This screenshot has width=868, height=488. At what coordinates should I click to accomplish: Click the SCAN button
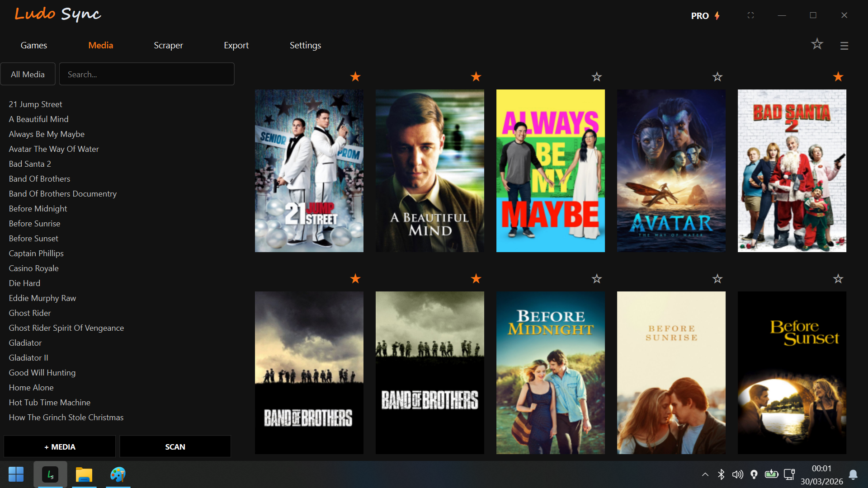point(175,446)
